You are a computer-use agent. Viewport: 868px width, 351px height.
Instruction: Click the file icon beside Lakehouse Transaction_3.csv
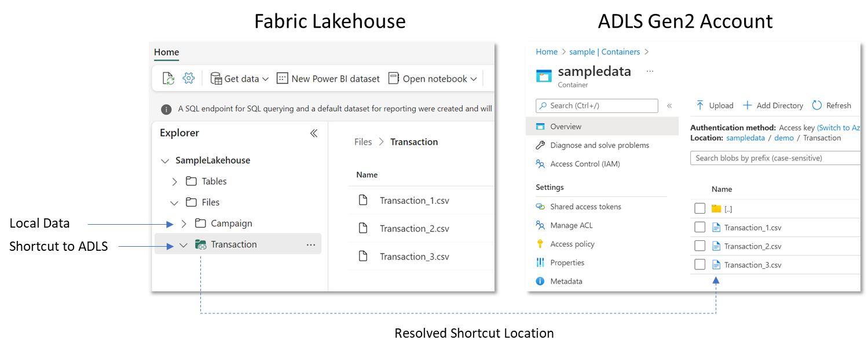[363, 257]
